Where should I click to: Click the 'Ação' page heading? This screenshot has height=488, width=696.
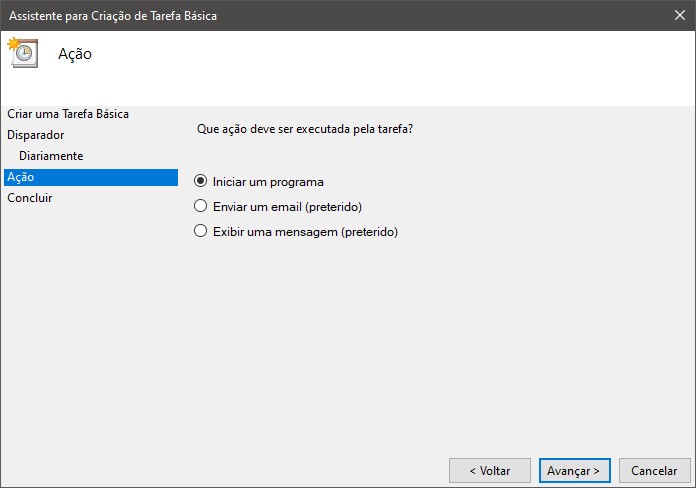(x=75, y=54)
